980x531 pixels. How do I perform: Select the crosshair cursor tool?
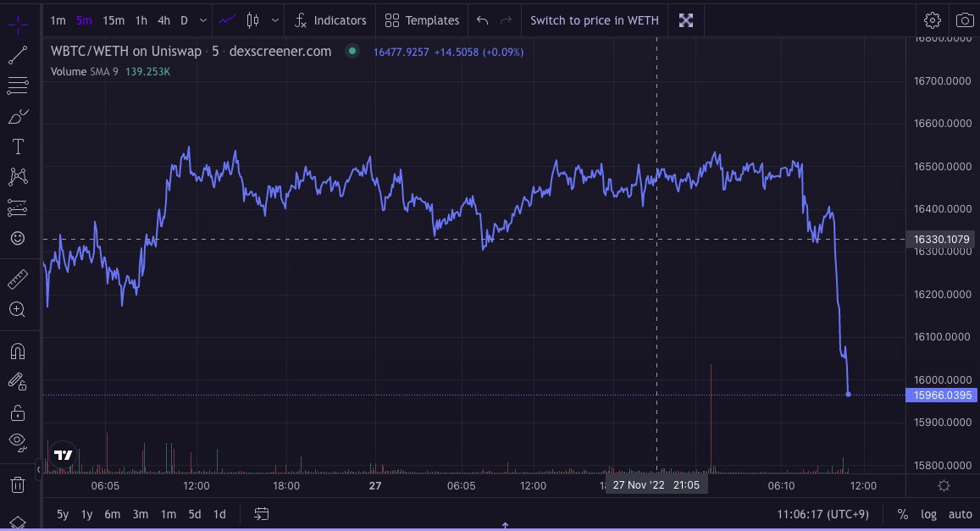click(18, 25)
